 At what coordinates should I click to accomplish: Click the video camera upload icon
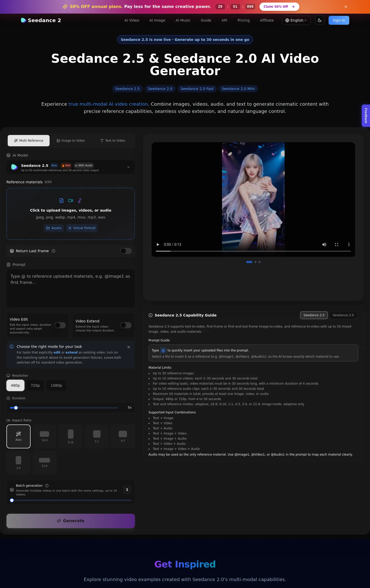71,201
